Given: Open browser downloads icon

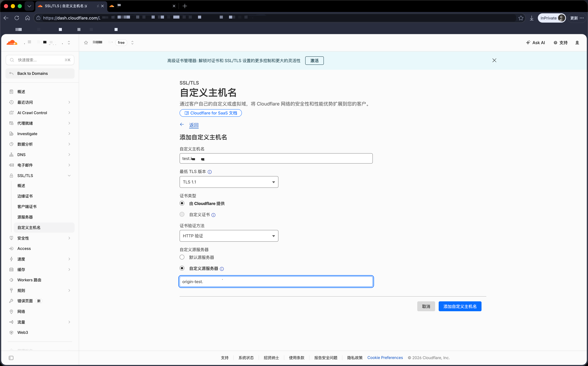Looking at the screenshot, I should 532,18.
